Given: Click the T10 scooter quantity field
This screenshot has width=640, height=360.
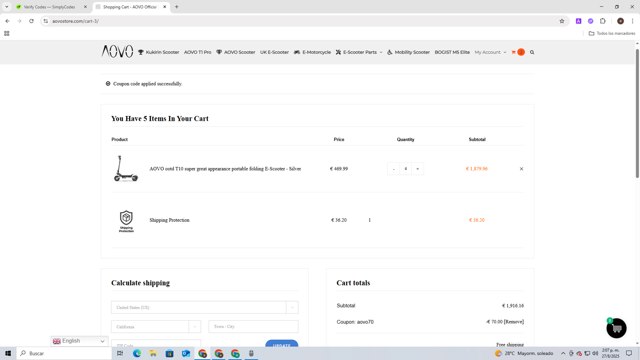Looking at the screenshot, I should click(x=405, y=169).
